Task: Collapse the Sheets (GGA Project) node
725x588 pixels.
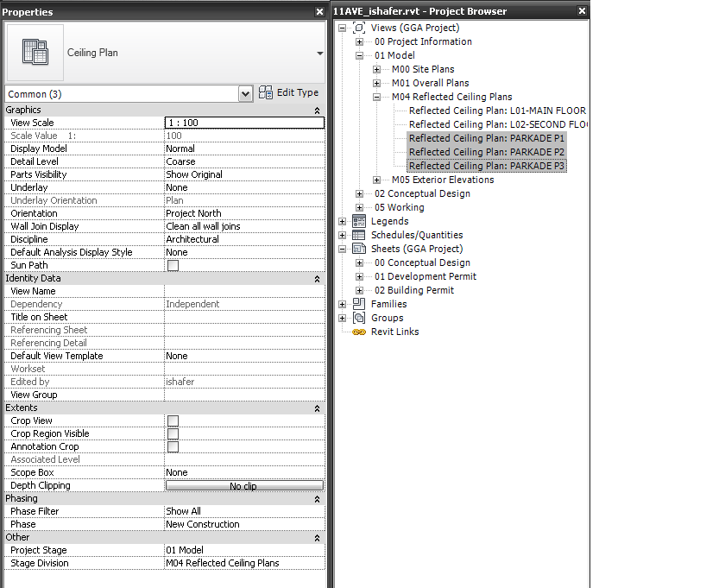Action: (x=342, y=249)
